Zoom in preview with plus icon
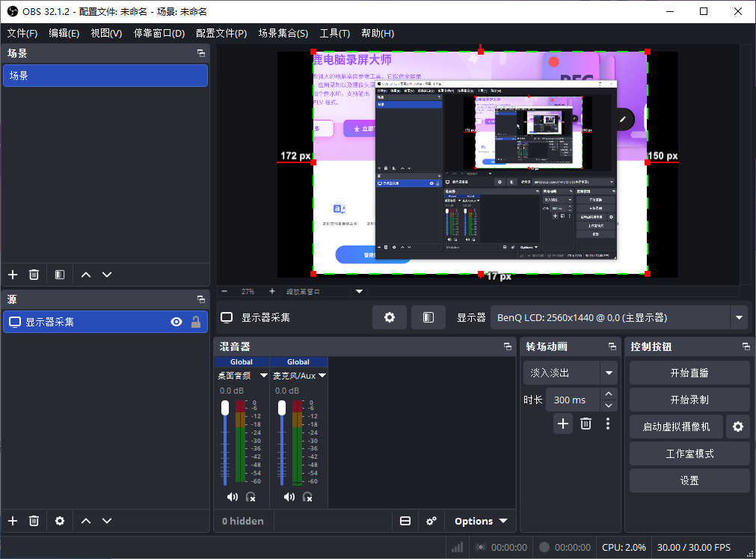The width and height of the screenshot is (756, 559). point(272,291)
